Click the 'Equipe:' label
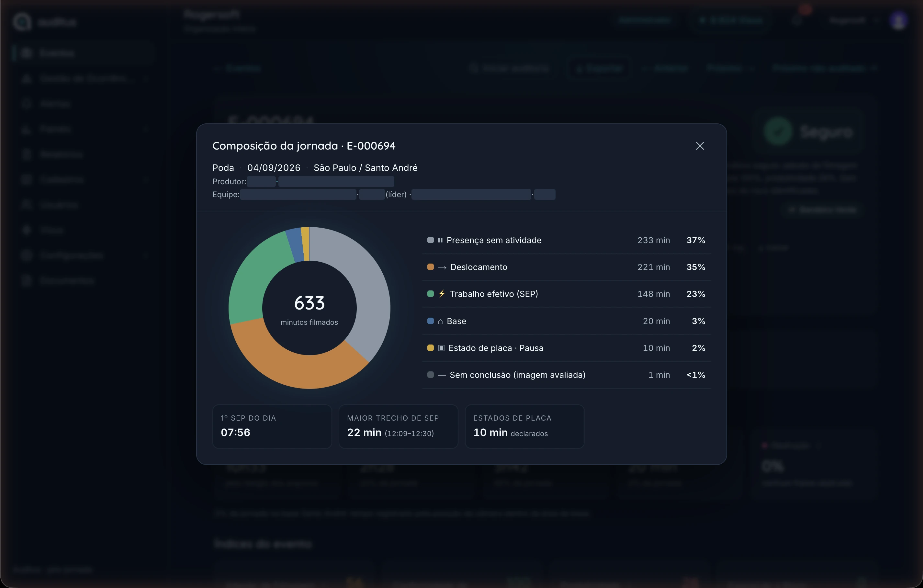Image resolution: width=923 pixels, height=588 pixels. pyautogui.click(x=226, y=195)
